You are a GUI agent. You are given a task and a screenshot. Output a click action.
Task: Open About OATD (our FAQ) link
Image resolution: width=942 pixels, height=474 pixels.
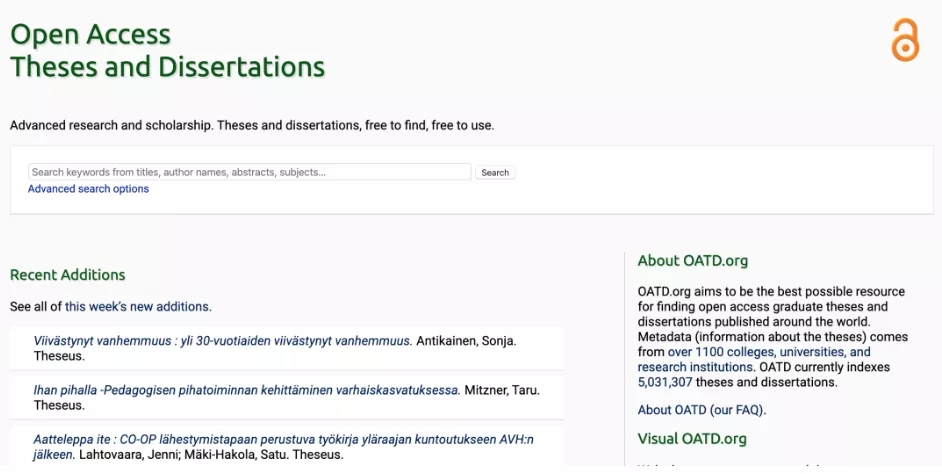coord(702,410)
